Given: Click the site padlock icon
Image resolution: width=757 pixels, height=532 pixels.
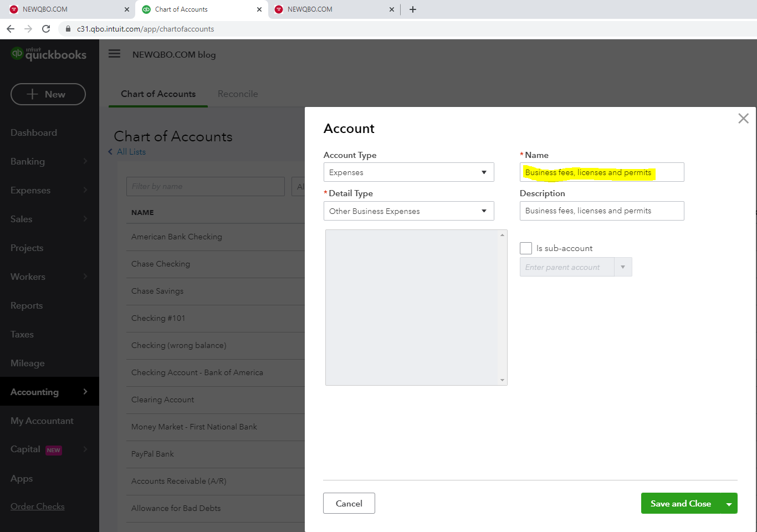Looking at the screenshot, I should pyautogui.click(x=68, y=29).
